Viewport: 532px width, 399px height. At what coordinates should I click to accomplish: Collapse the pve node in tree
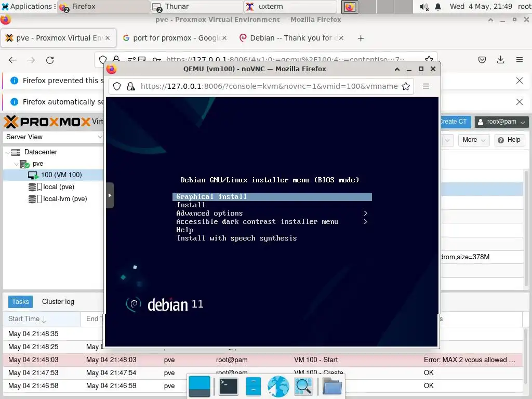(16, 164)
